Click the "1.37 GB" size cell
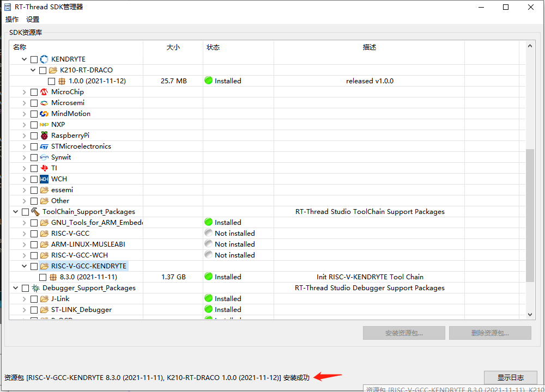 pyautogui.click(x=173, y=277)
